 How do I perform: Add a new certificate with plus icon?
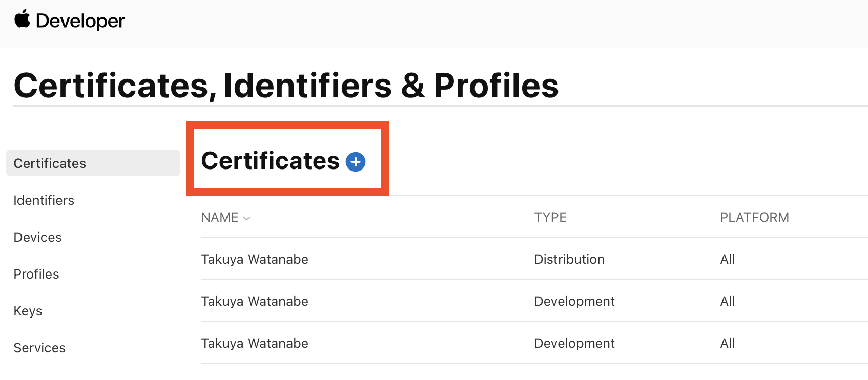click(x=356, y=162)
